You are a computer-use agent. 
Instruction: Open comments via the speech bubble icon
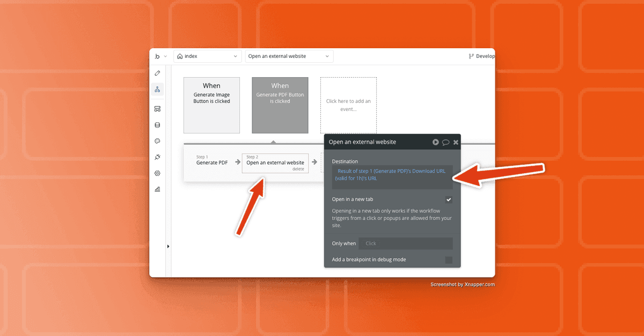click(x=446, y=142)
